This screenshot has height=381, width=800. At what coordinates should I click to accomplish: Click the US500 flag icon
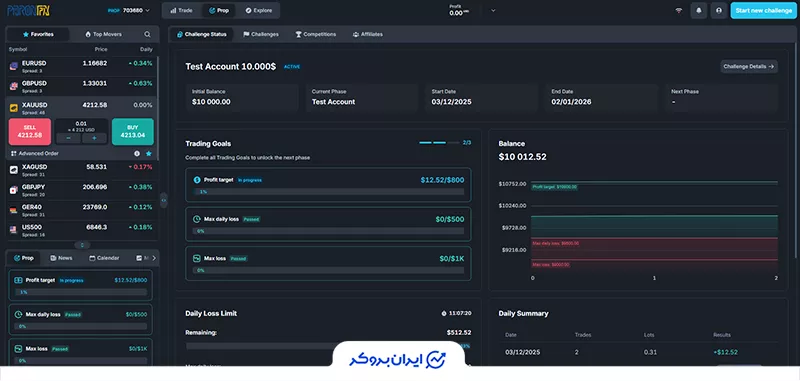[14, 230]
